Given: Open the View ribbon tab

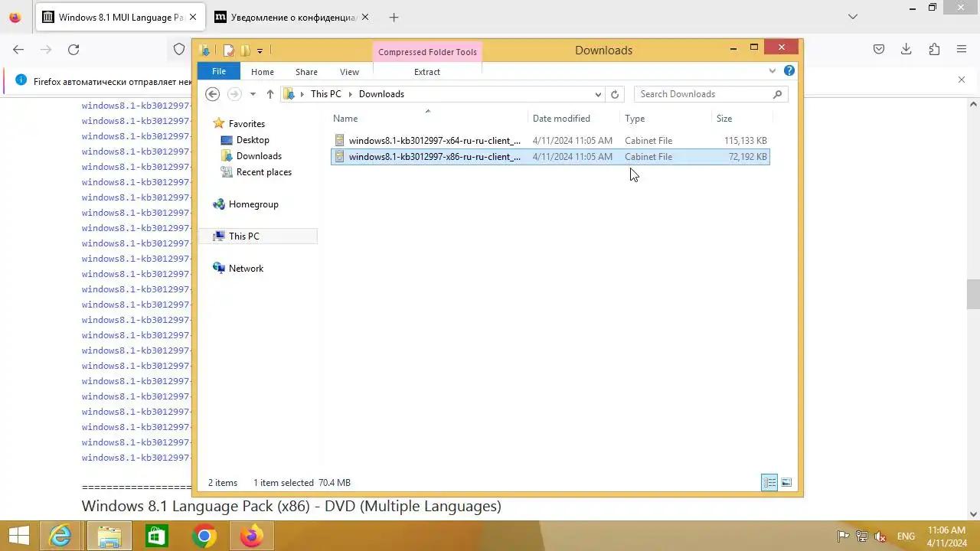Looking at the screenshot, I should coord(349,71).
